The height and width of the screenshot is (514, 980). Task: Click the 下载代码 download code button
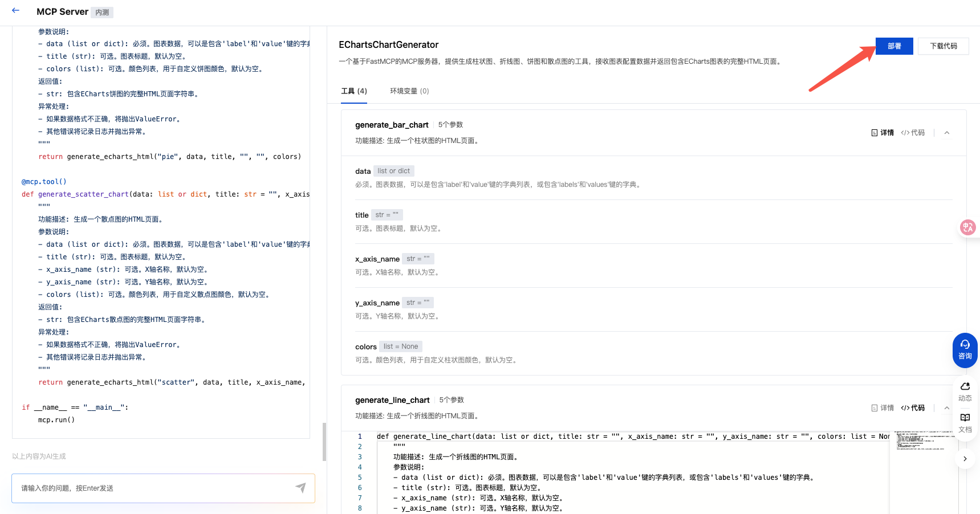pos(943,46)
